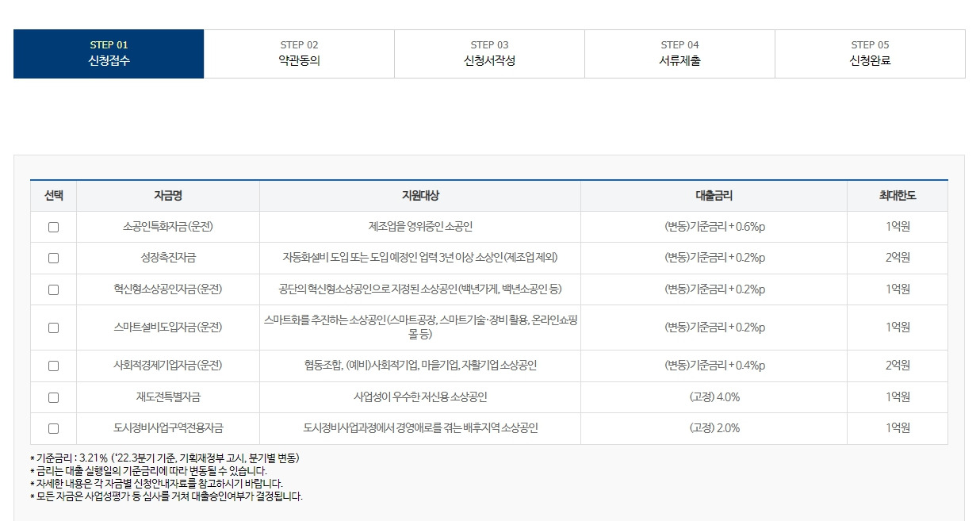Click the 혁신형소상공인자금(운전) fund name
Viewport: 980px width, 521px height.
tap(168, 289)
